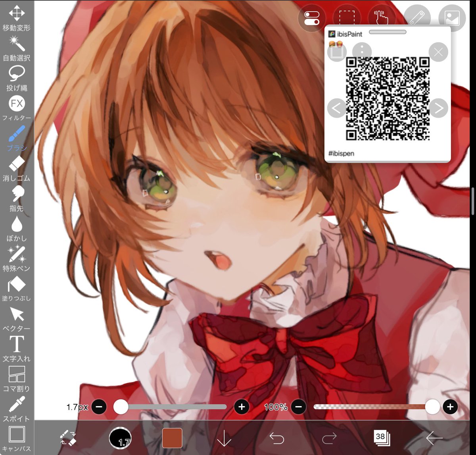Select the Text (文字入れ) tool
The image size is (476, 455).
point(17,349)
